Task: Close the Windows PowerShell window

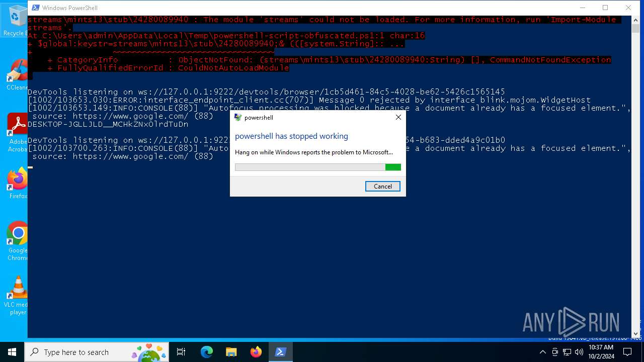Action: click(628, 8)
